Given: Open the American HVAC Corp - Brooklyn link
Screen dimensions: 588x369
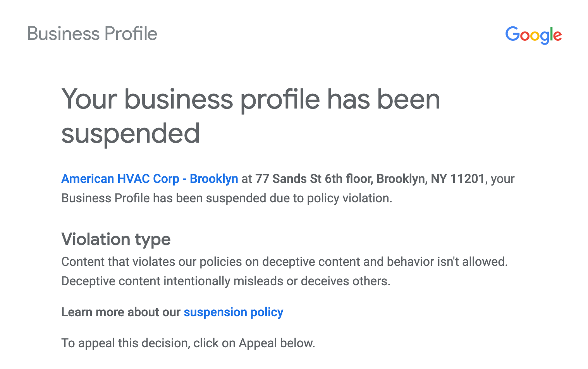Looking at the screenshot, I should pyautogui.click(x=150, y=179).
